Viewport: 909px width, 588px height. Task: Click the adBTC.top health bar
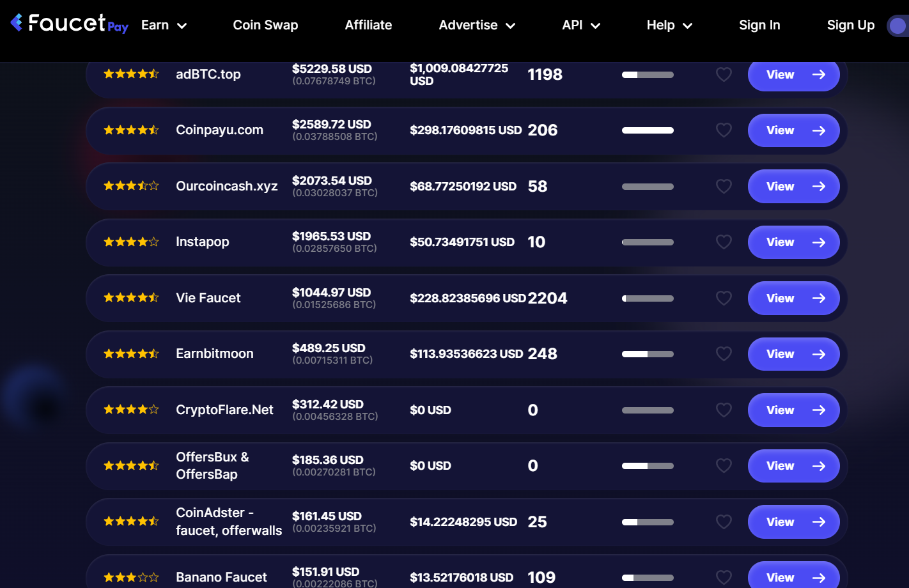648,75
